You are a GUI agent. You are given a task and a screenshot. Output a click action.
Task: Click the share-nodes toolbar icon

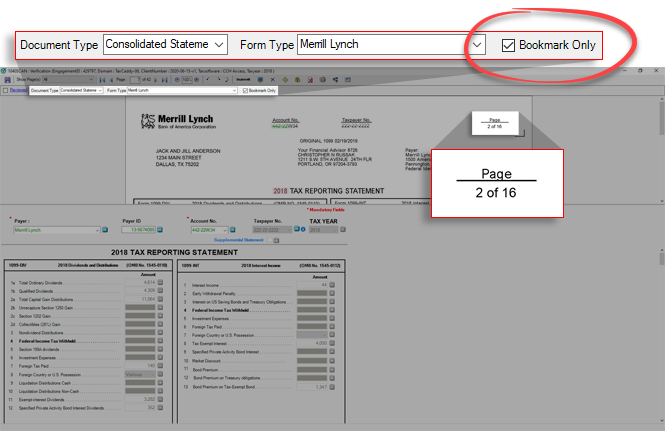pos(335,80)
